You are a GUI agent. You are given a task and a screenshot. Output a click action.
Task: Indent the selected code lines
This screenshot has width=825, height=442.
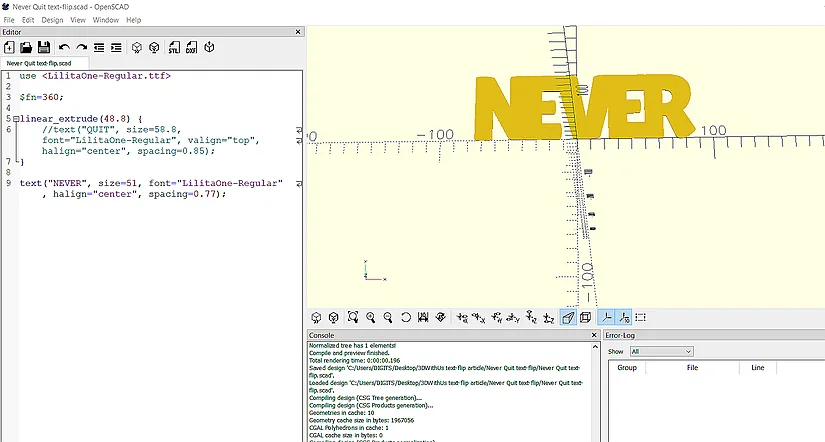point(116,47)
